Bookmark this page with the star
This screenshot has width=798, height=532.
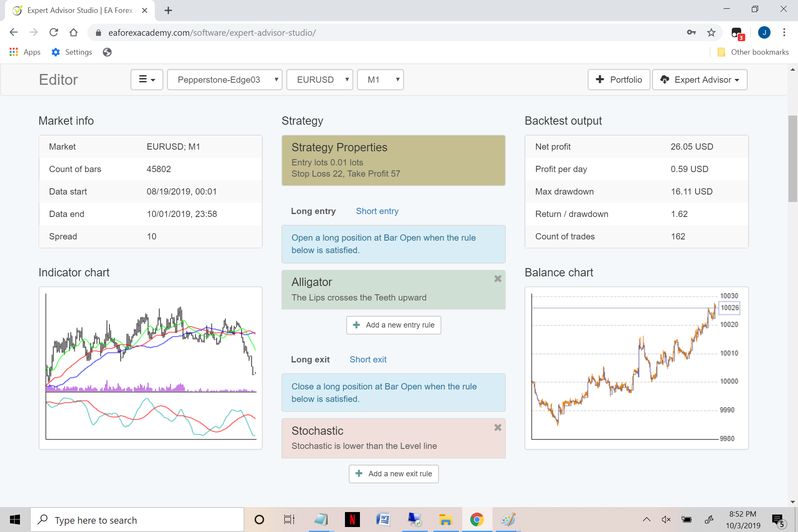(x=711, y=32)
